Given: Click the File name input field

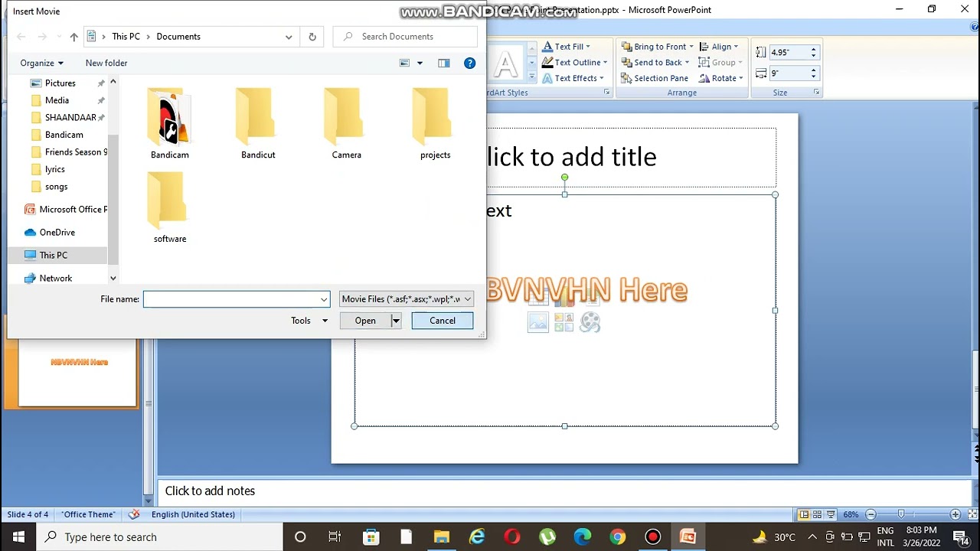Looking at the screenshot, I should pos(231,299).
